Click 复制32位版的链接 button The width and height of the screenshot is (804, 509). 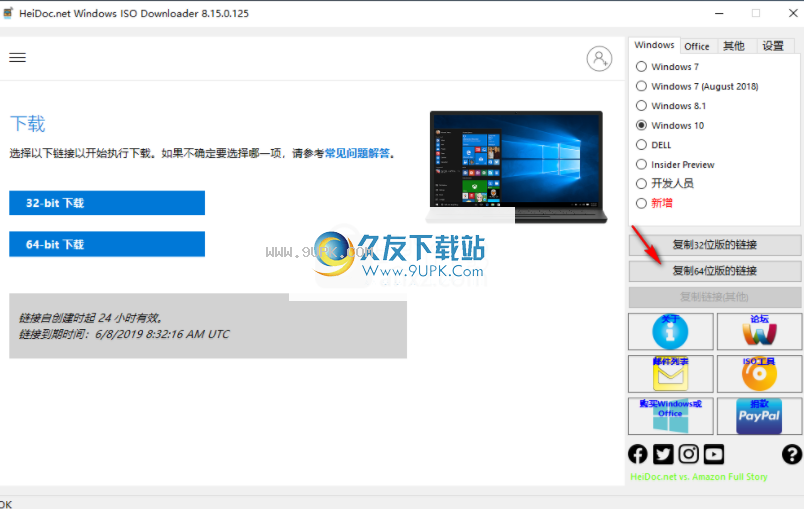(715, 245)
